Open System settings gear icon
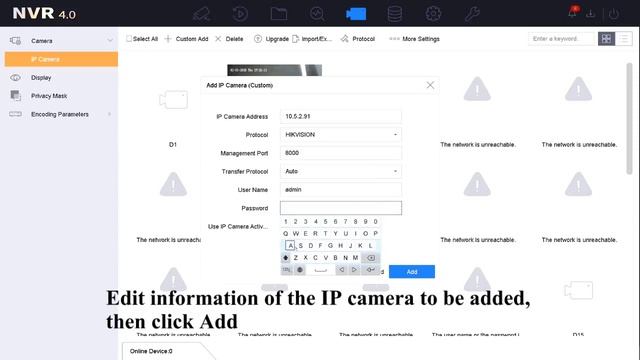 click(x=433, y=14)
